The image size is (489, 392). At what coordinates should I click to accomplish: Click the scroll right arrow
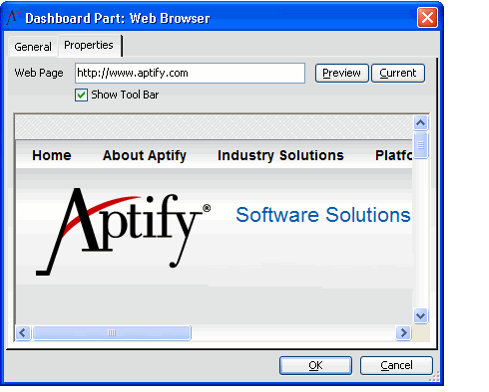403,333
